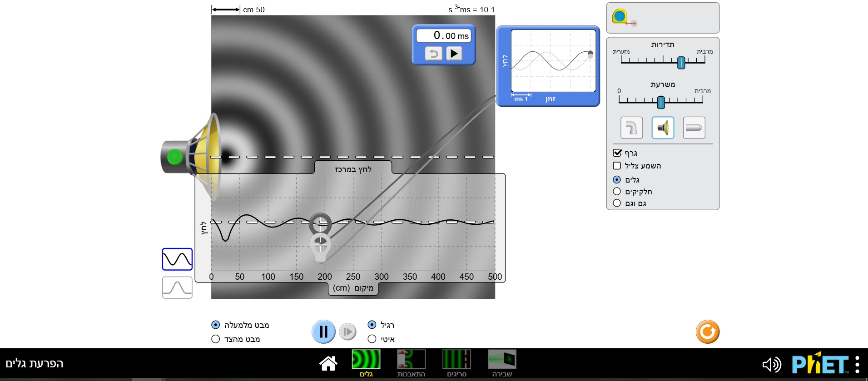This screenshot has width=868, height=381.
Task: Choose the laser light source
Action: [694, 128]
